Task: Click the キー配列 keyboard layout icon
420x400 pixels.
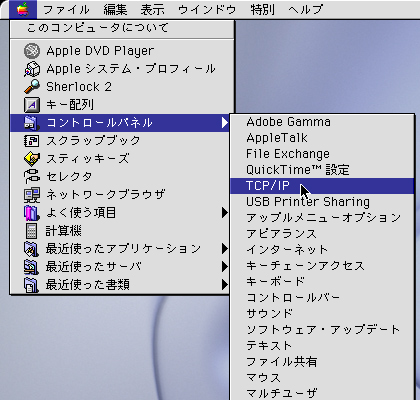Action: tap(32, 105)
